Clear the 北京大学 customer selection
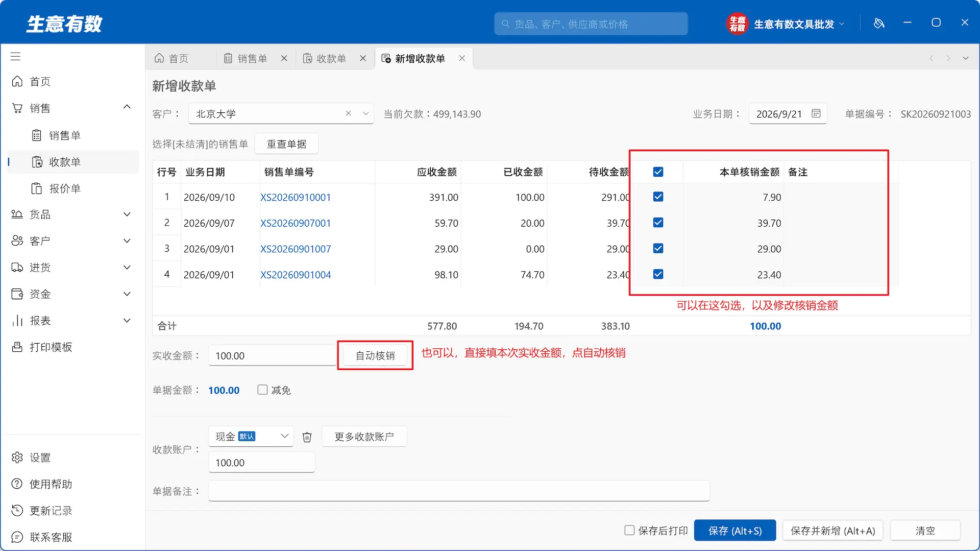Screen dimensions: 980x551 tap(348, 113)
